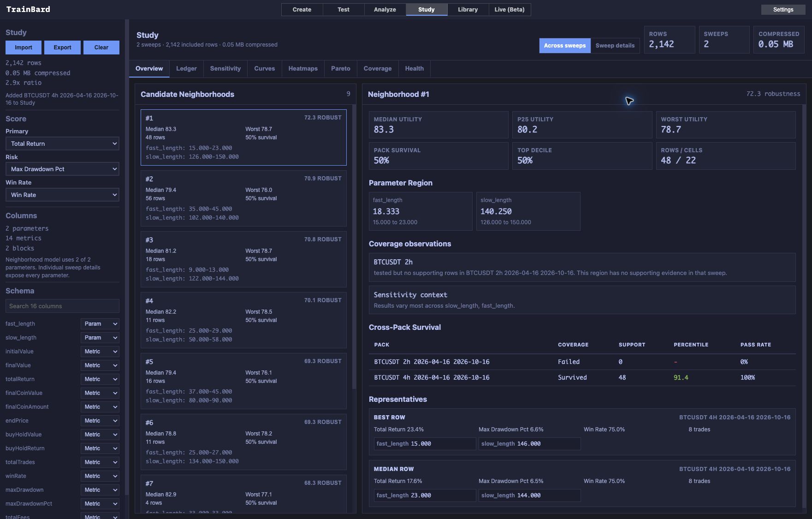The image size is (812, 519).
Task: Click the slow_length parameter region box
Action: [x=528, y=211]
